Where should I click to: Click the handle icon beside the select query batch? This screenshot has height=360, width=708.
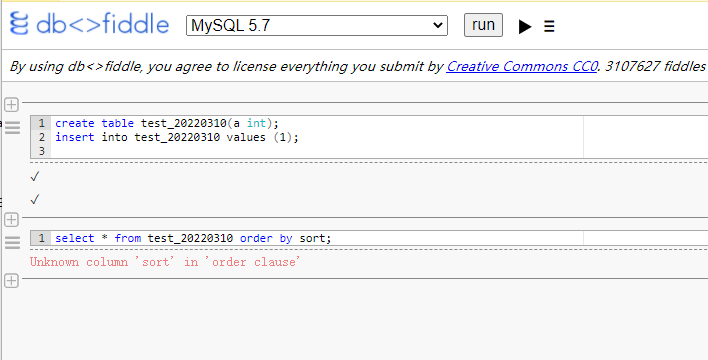click(13, 243)
